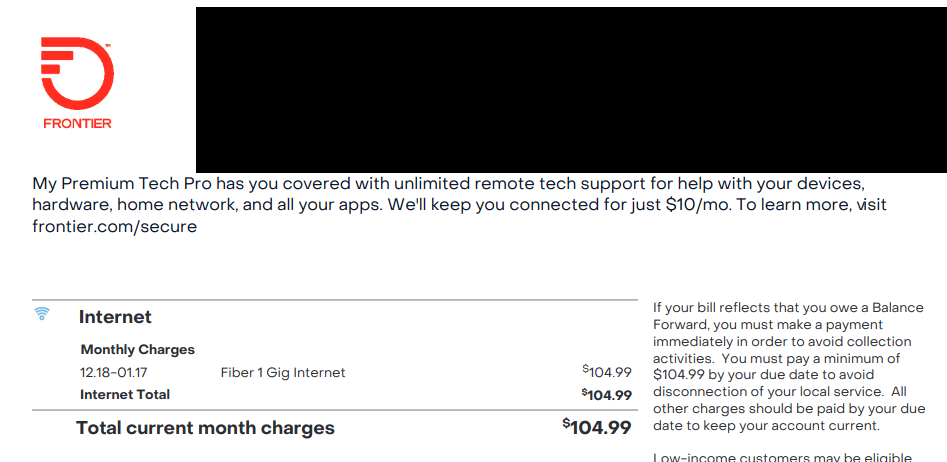Click the black redacted header block

point(571,90)
